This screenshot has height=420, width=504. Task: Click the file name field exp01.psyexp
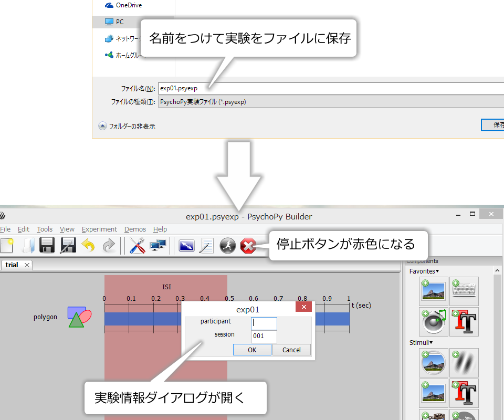coord(331,88)
